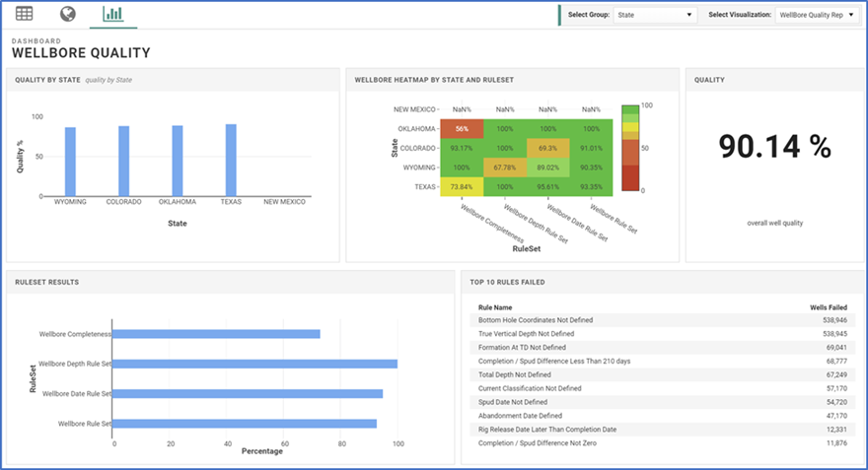Click the Wellbore Heatmap by State and Ruleset title

(x=434, y=80)
